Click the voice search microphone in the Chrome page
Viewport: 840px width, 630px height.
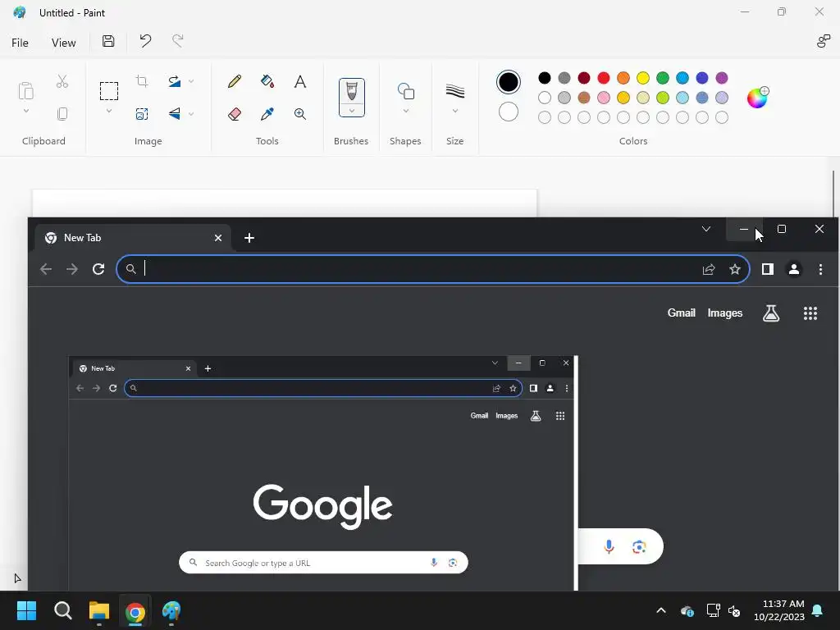[609, 546]
